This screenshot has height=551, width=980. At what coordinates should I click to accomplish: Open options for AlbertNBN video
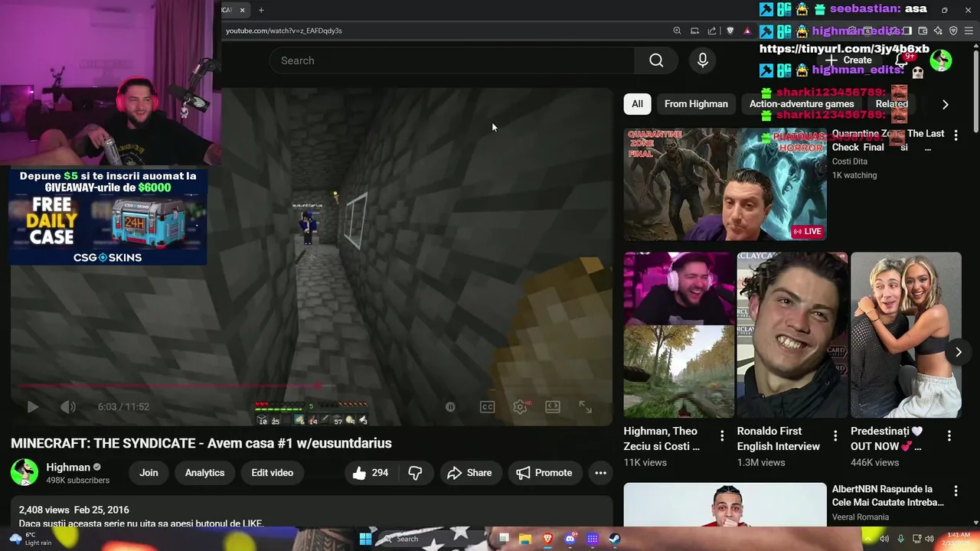(x=955, y=491)
